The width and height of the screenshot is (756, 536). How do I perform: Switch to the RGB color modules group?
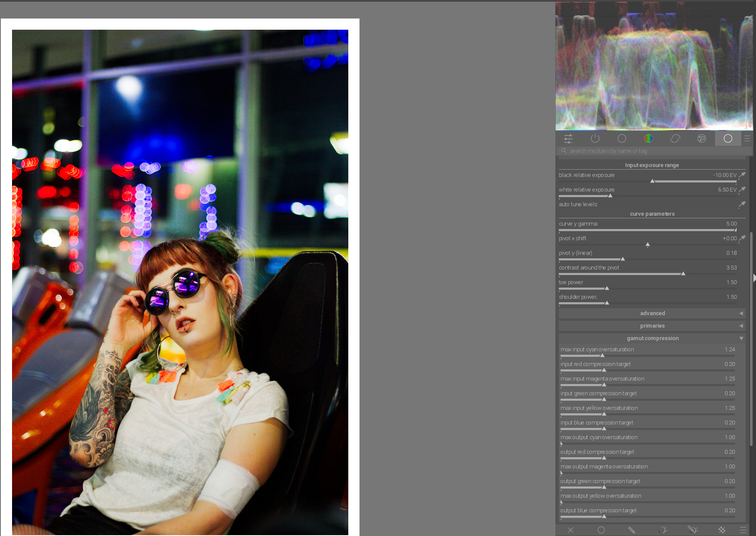tap(648, 139)
